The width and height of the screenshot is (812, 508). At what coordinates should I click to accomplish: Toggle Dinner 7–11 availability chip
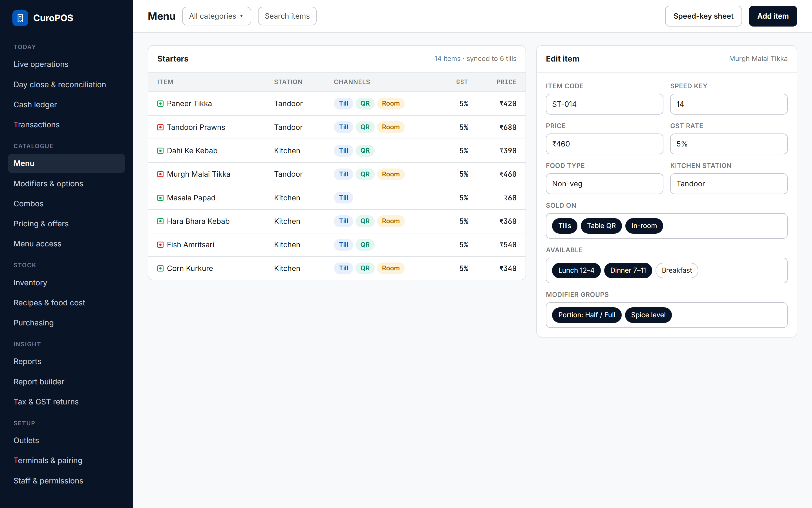(x=628, y=270)
